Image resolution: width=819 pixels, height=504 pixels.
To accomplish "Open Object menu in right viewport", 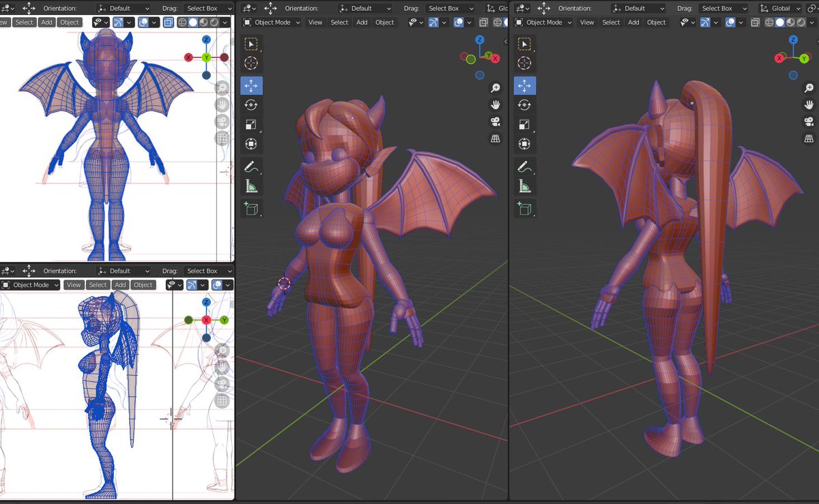I will [657, 23].
